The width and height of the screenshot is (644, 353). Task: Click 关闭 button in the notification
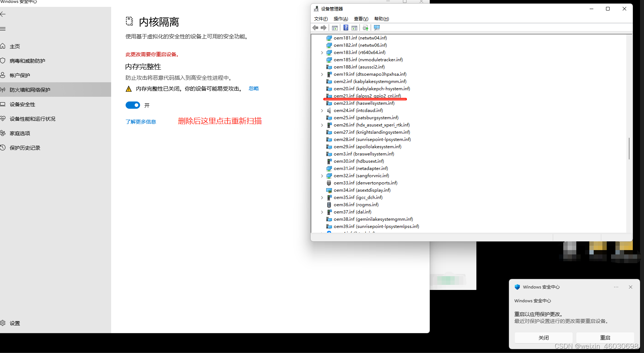pos(544,337)
